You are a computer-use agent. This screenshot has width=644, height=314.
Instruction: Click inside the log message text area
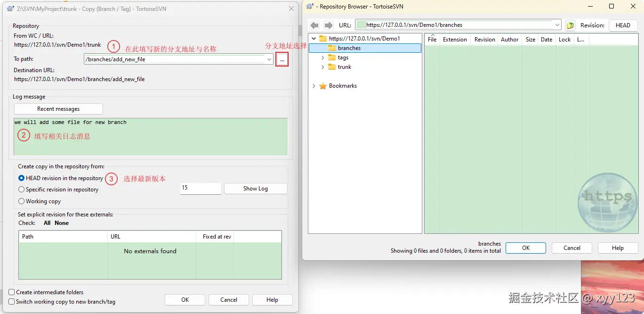tap(151, 137)
